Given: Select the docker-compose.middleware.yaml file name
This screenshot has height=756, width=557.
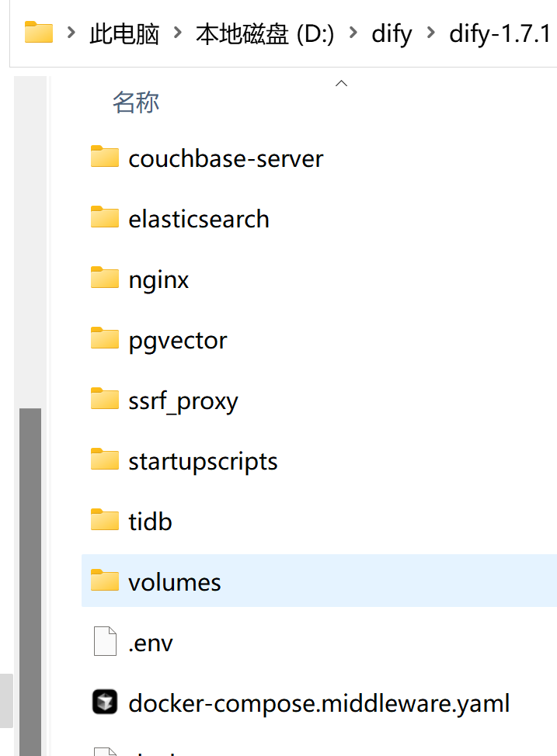Looking at the screenshot, I should [x=319, y=704].
